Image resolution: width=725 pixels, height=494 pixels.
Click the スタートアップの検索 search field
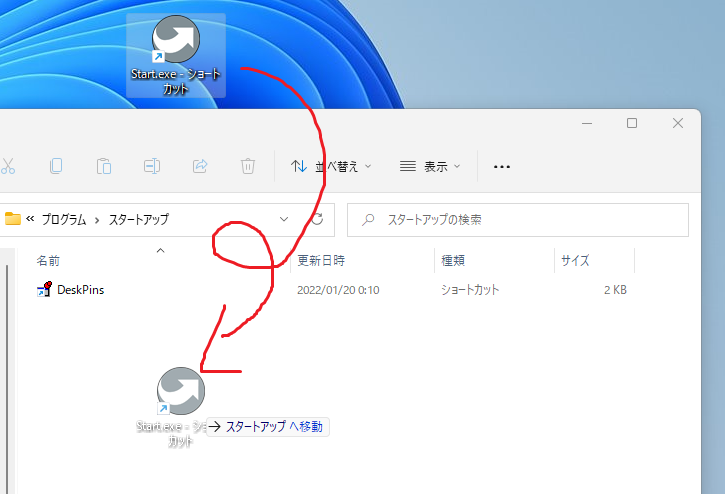(x=518, y=220)
